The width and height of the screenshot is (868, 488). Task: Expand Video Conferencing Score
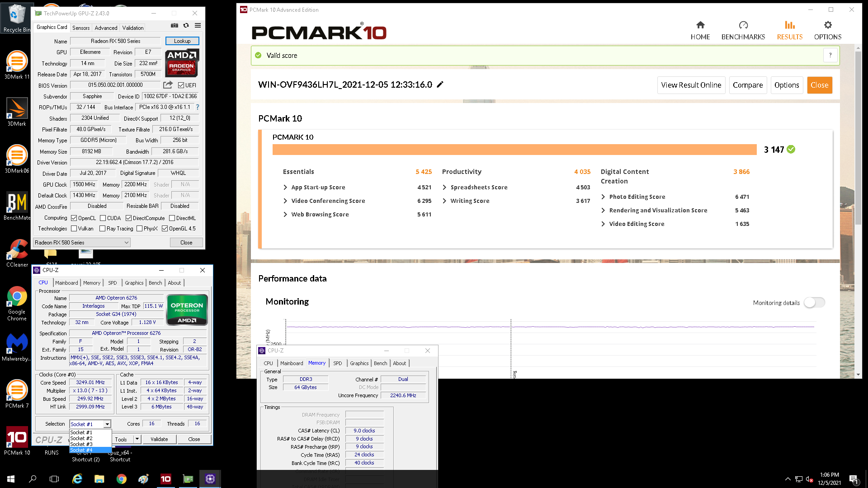[x=285, y=201]
